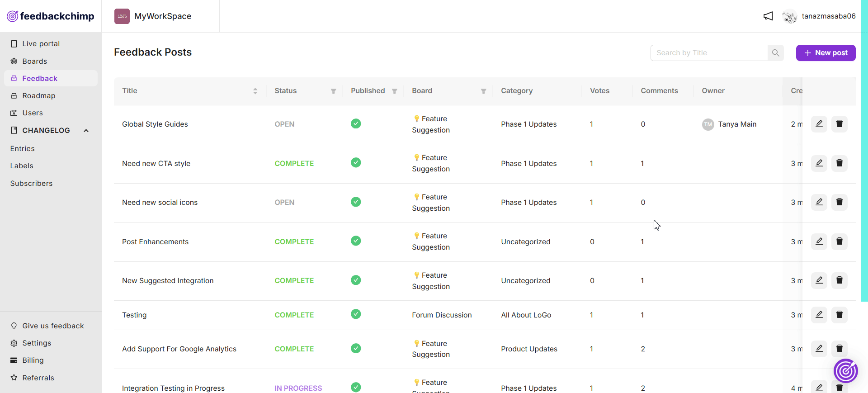The height and width of the screenshot is (393, 868).
Task: Click the feedbackchimp logo
Action: (51, 16)
